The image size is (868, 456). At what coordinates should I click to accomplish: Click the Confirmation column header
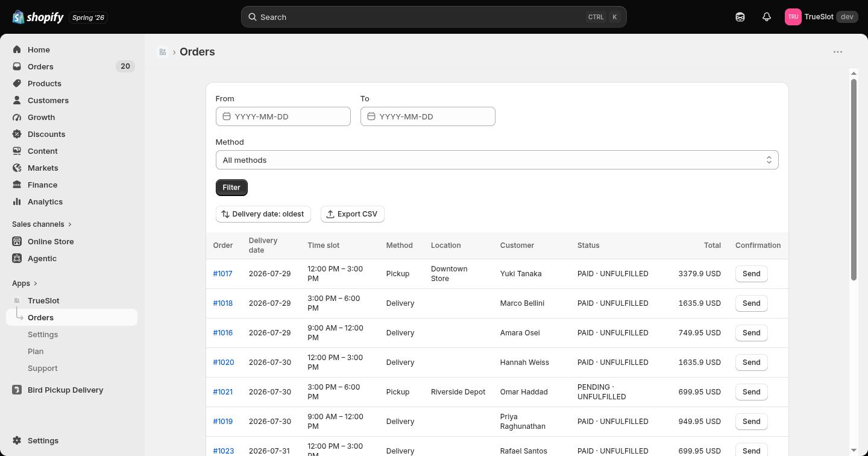point(758,245)
